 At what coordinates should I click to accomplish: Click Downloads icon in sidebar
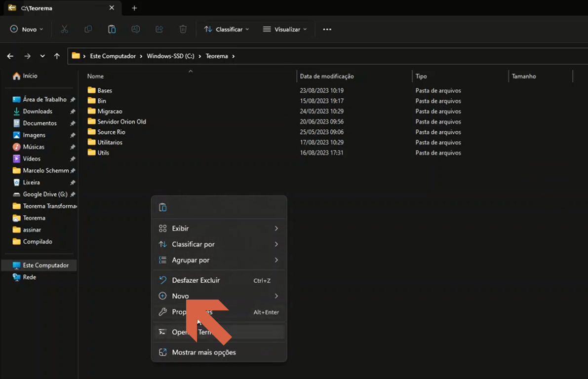click(x=16, y=112)
